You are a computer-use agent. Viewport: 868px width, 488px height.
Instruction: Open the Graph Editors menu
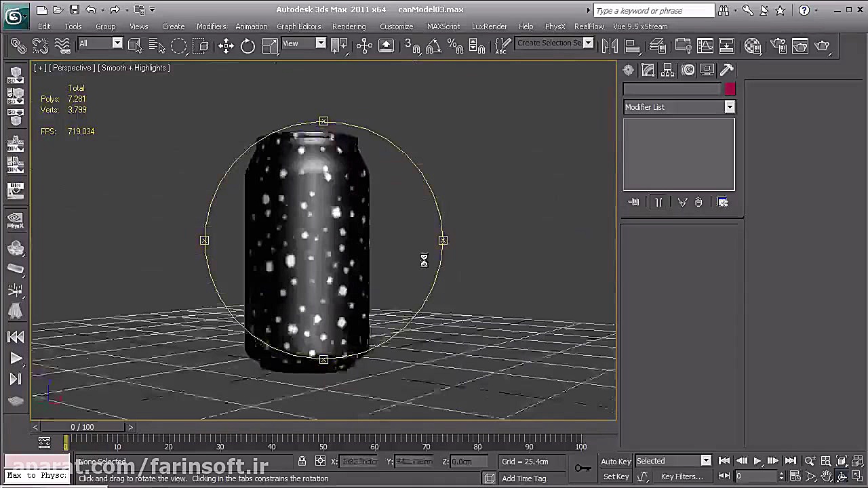point(298,26)
